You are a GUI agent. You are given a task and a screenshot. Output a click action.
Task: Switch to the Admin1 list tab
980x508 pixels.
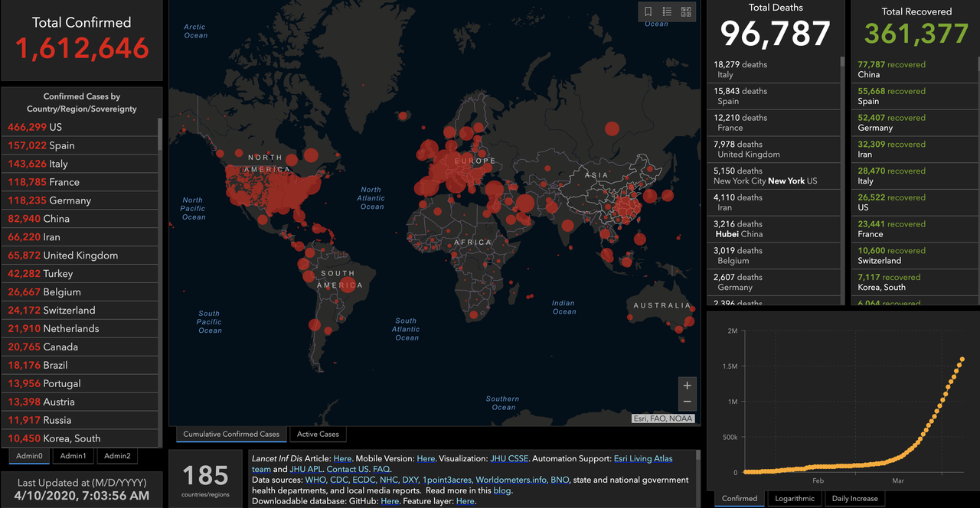tap(73, 456)
